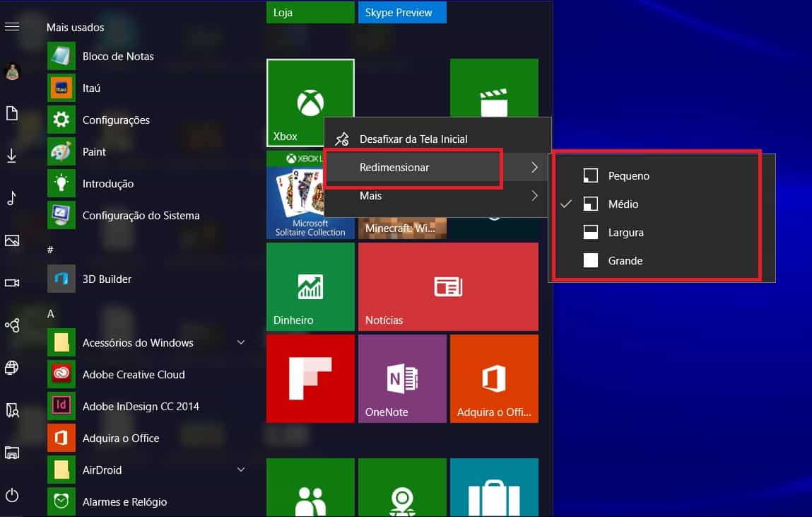Open HomeGroup icon in the Start sidebar
This screenshot has height=517, width=812.
tap(12, 325)
